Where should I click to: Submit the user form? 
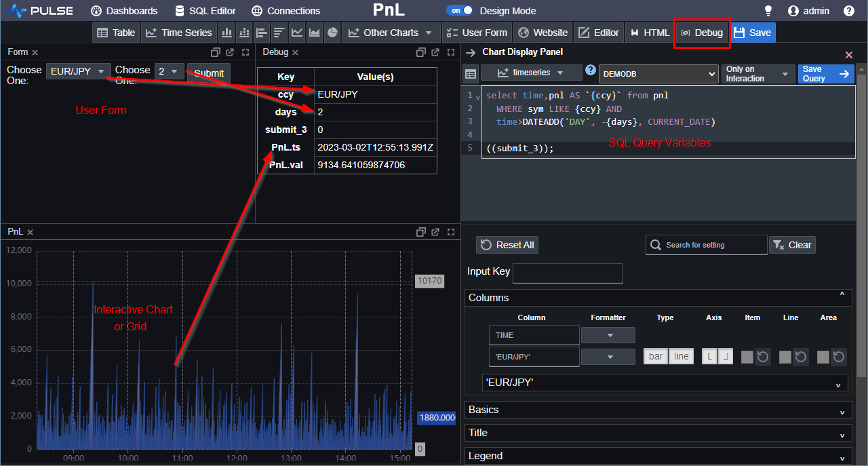[x=209, y=73]
